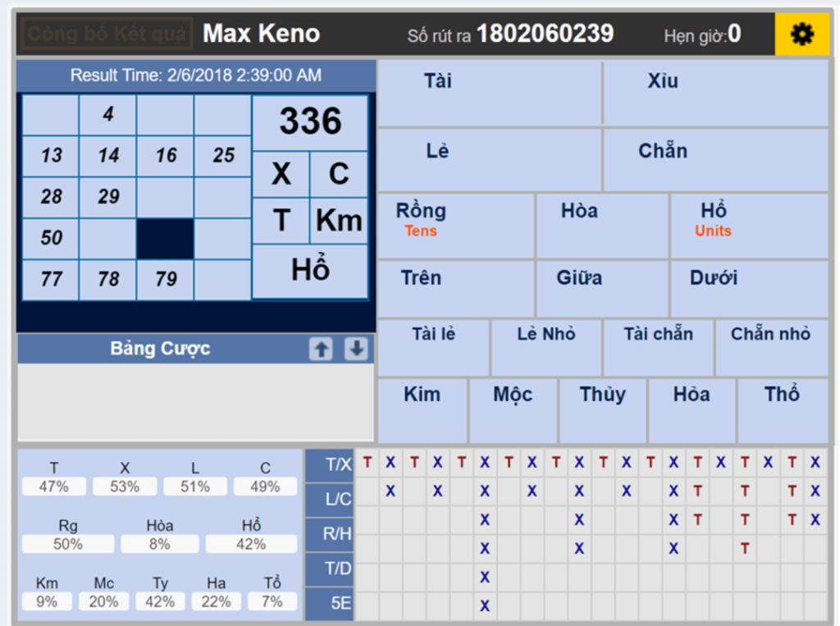Open the R/H history row tab
The height and width of the screenshot is (626, 840).
point(330,534)
